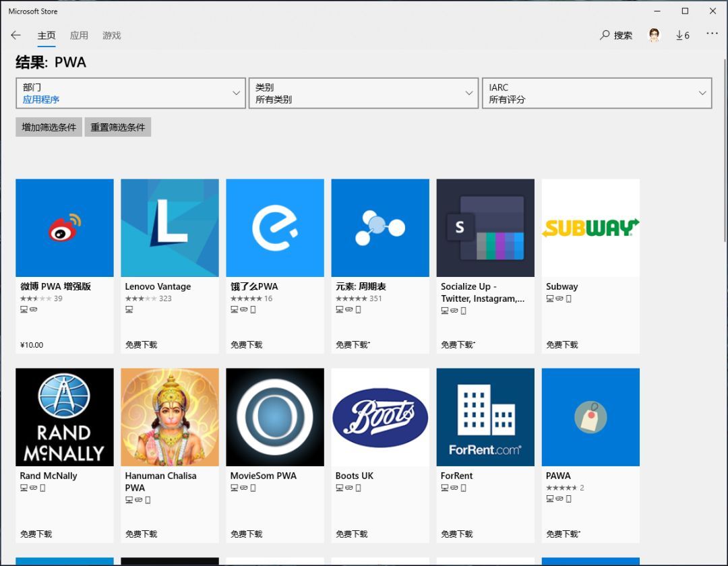The image size is (728, 566).
Task: Open the three-dot more menu
Action: coord(712,34)
